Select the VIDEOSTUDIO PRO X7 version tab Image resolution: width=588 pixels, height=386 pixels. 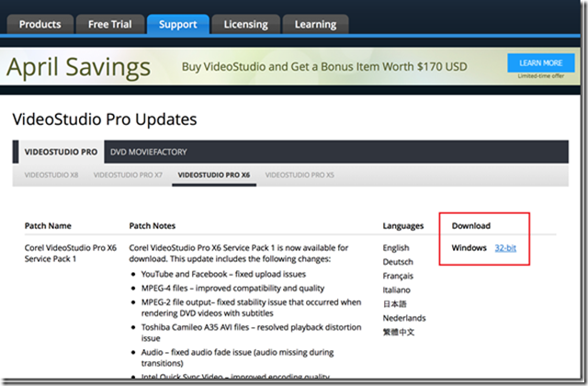tap(128, 175)
